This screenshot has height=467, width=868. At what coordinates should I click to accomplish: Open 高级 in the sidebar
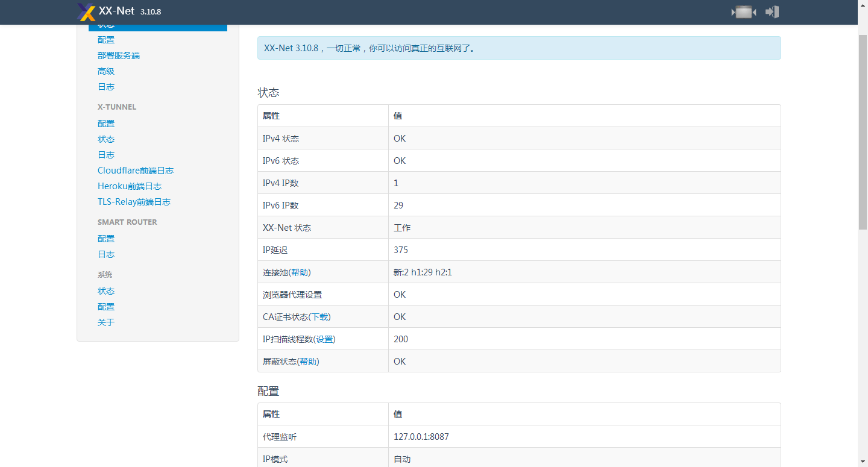(106, 71)
